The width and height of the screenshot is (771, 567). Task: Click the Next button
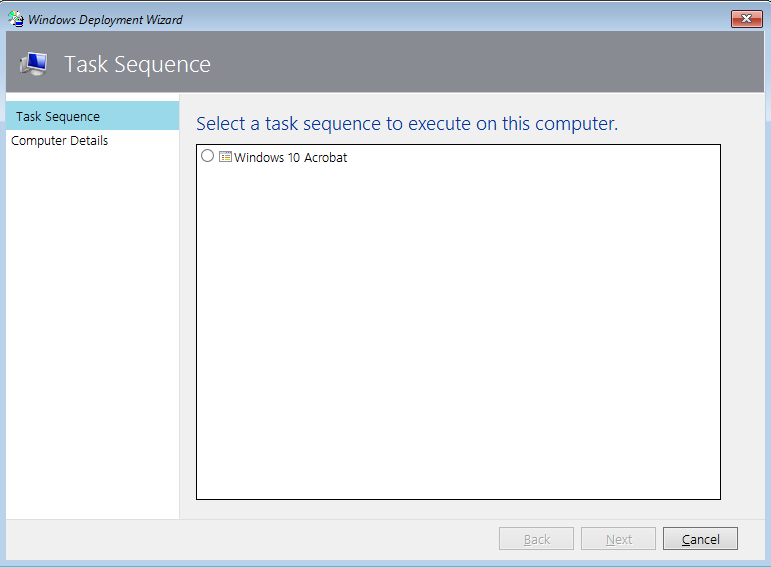619,539
